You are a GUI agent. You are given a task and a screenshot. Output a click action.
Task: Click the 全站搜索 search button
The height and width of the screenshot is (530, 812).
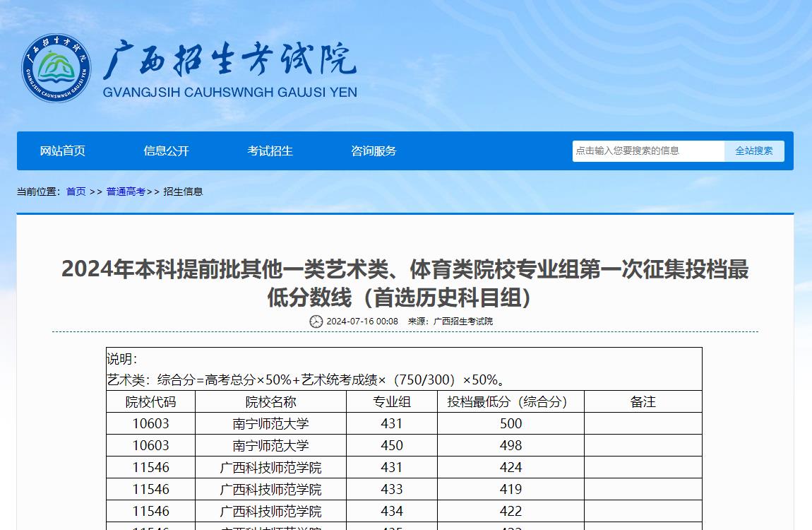tap(754, 151)
